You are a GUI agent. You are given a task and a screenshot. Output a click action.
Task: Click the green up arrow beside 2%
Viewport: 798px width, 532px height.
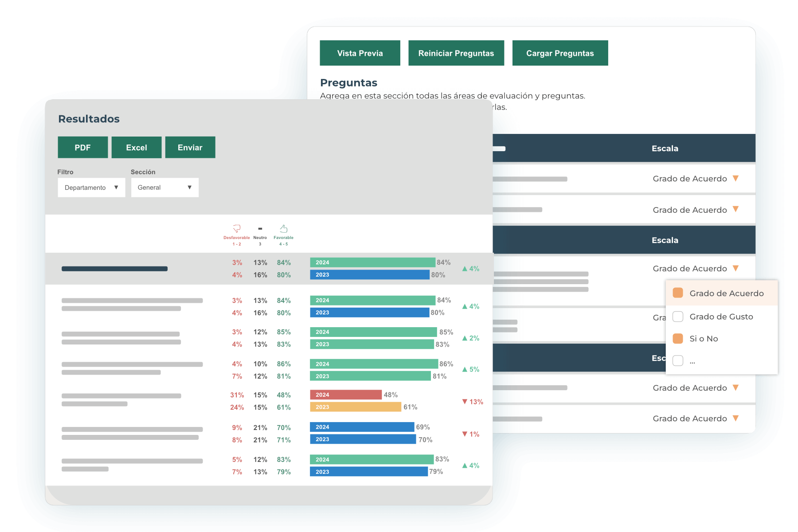coord(465,338)
